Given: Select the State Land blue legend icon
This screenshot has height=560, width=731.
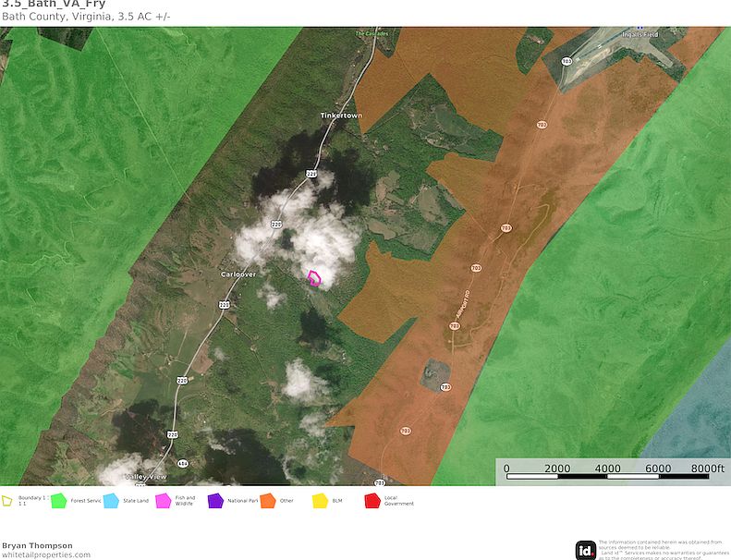Looking at the screenshot, I should (x=111, y=501).
